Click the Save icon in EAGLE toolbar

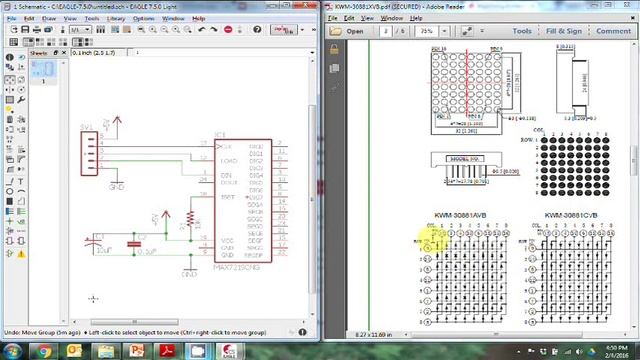(25, 29)
